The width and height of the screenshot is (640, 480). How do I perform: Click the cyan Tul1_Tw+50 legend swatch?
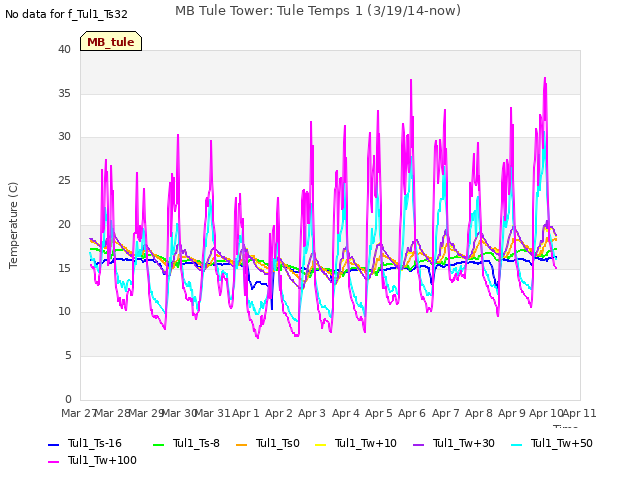click(517, 444)
